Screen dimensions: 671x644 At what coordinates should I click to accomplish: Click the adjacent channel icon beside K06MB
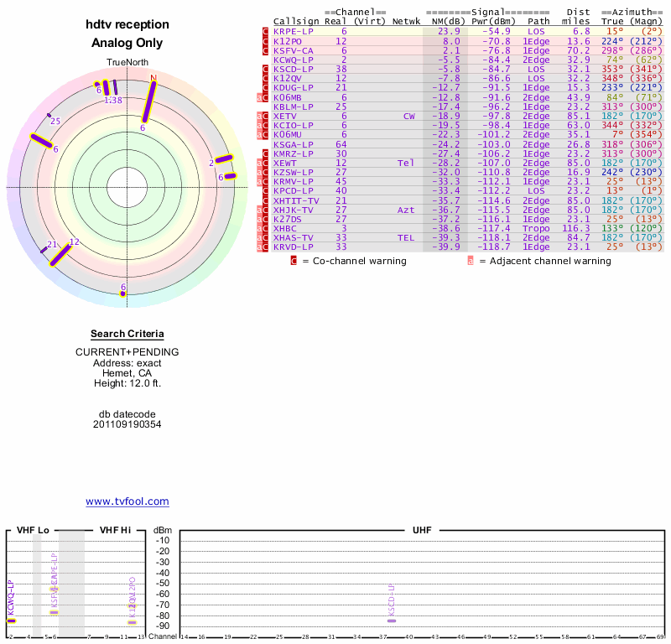pyautogui.click(x=261, y=98)
